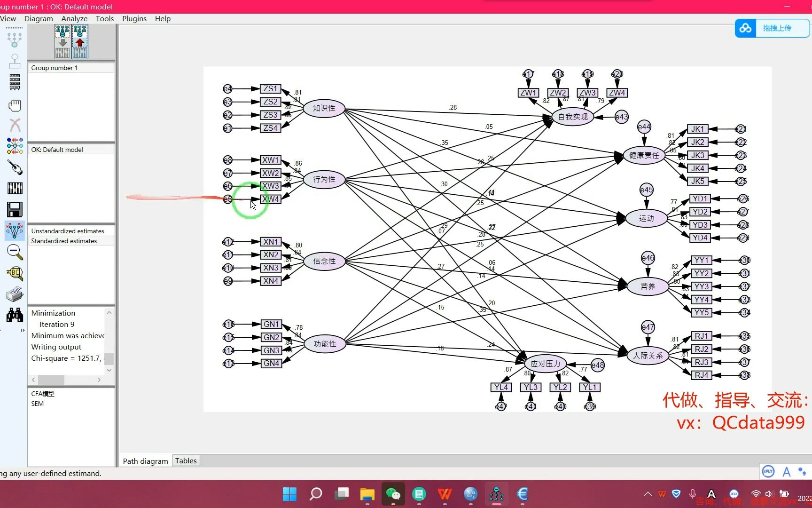Click down arrow on Minimization panel scrollbar

[109, 370]
